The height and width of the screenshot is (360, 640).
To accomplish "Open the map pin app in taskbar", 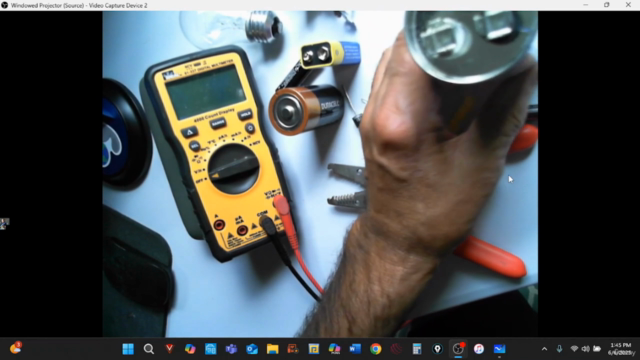I will [438, 349].
